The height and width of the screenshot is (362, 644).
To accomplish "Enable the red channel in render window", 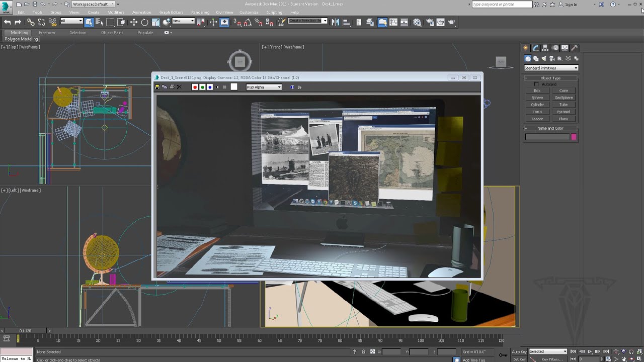I will [x=195, y=87].
